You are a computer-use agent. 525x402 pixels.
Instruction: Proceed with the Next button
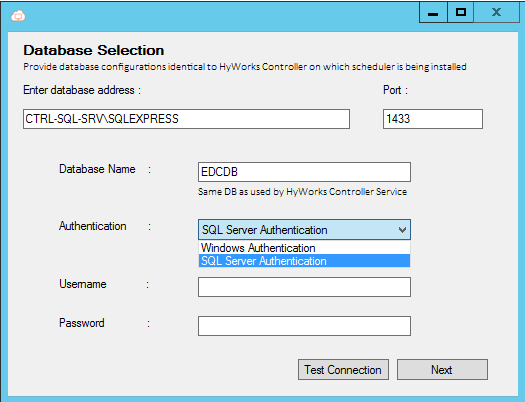[x=442, y=370]
